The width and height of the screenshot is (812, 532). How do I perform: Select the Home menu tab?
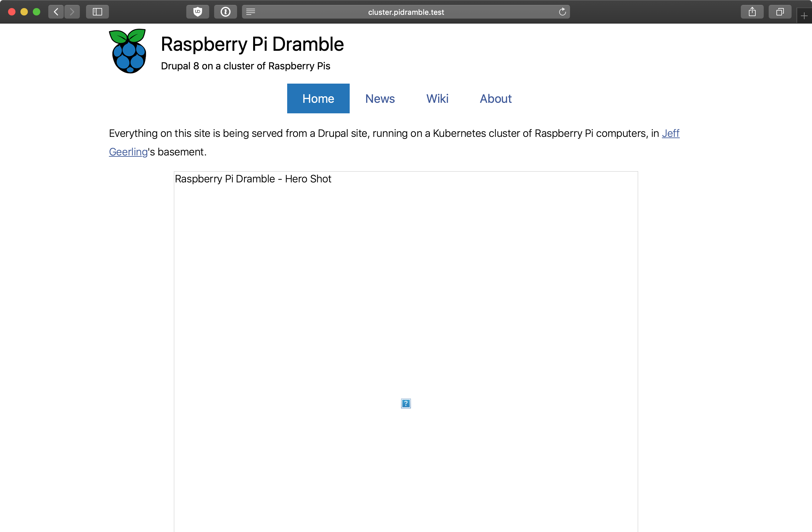point(318,99)
